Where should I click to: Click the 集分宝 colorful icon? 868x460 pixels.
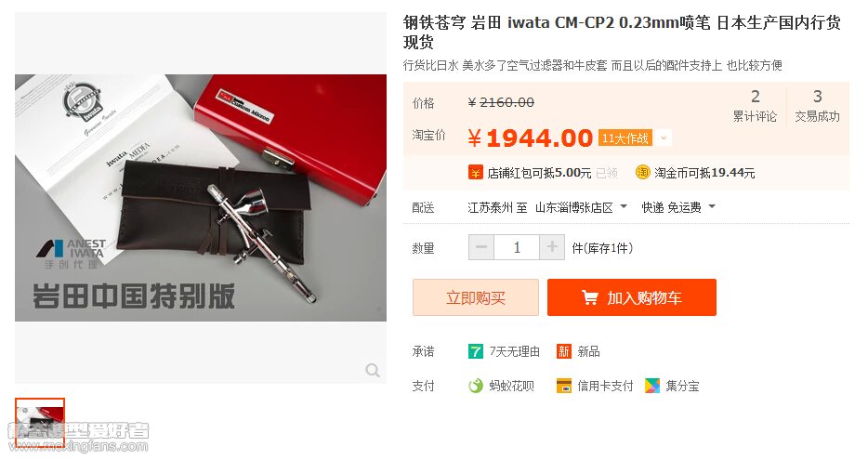[652, 386]
